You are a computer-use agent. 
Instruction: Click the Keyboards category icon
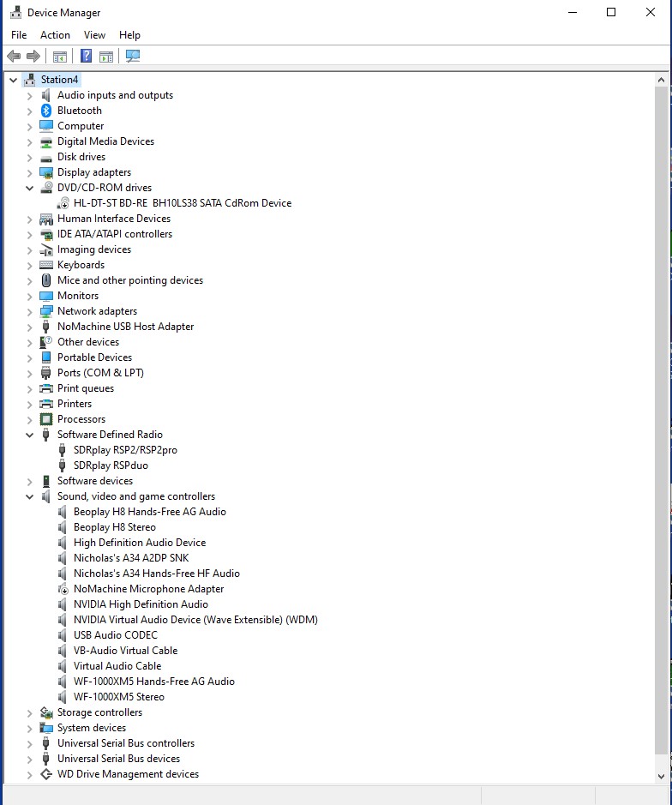(x=46, y=265)
